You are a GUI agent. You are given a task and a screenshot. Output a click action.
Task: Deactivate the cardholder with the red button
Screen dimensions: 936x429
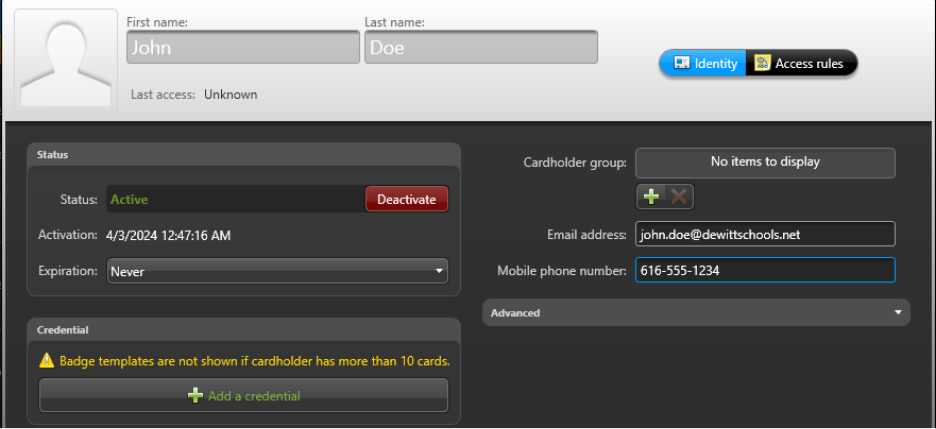tap(407, 199)
